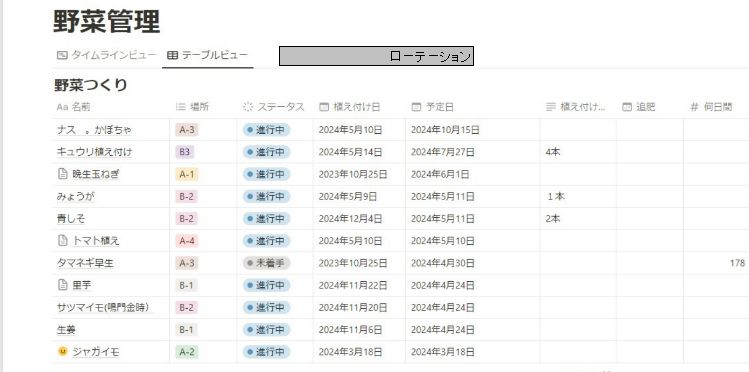Edit the 4本 planting note cell
The height and width of the screenshot is (372, 749).
tap(578, 152)
